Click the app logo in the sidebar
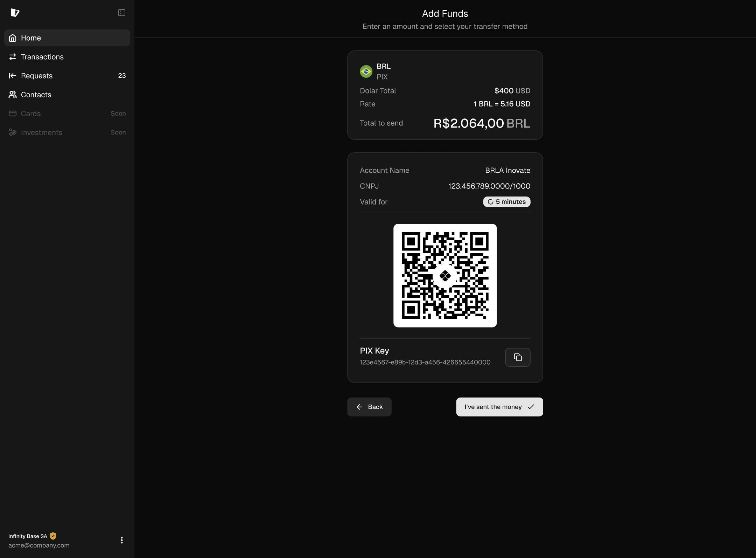Image resolution: width=756 pixels, height=558 pixels. [x=15, y=13]
